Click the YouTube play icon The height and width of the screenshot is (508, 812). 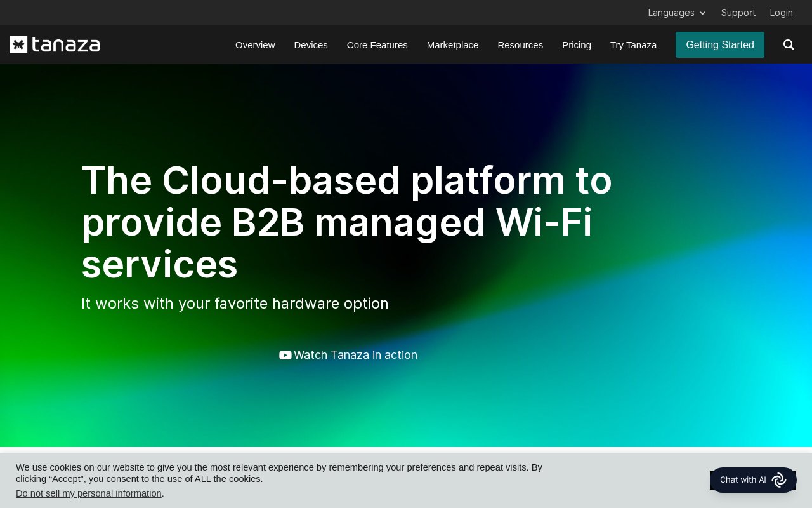[285, 355]
